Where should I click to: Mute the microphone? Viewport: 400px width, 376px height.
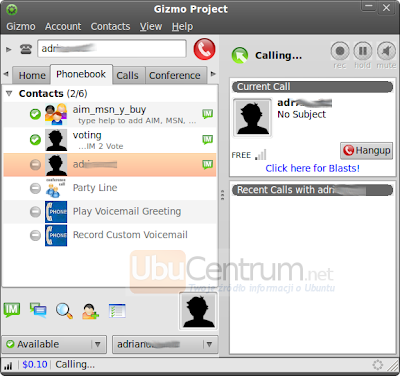(x=386, y=51)
